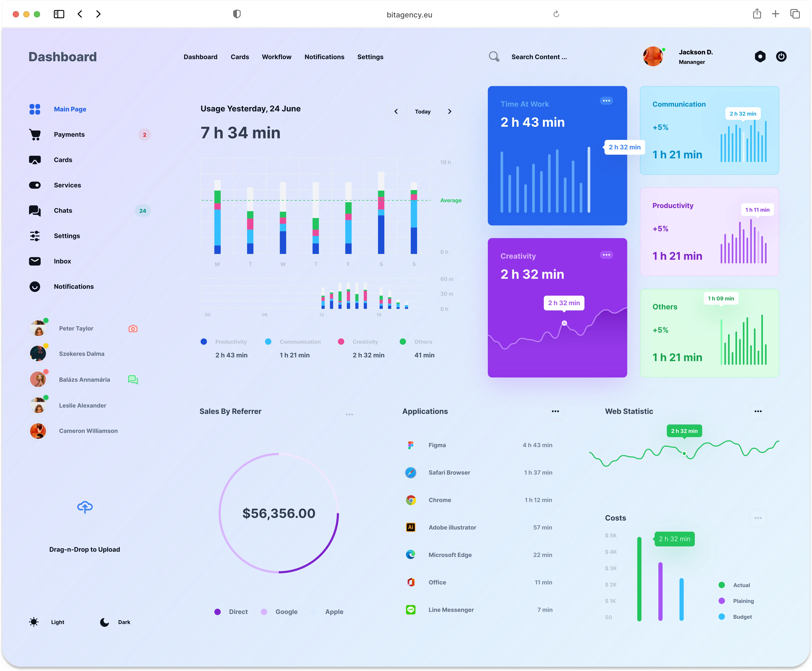Open the Inbox sidebar icon
Screen dimensions: 812x671
click(34, 261)
